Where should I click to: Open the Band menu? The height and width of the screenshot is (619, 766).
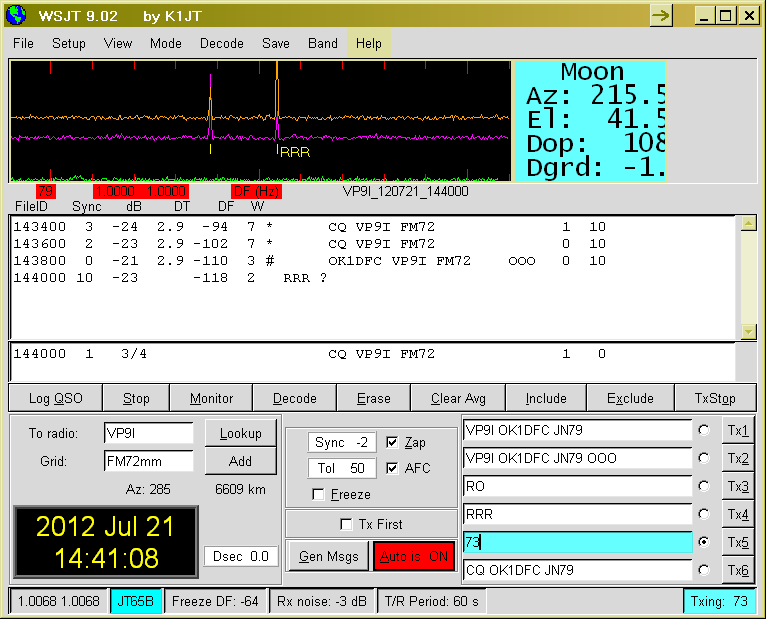322,43
